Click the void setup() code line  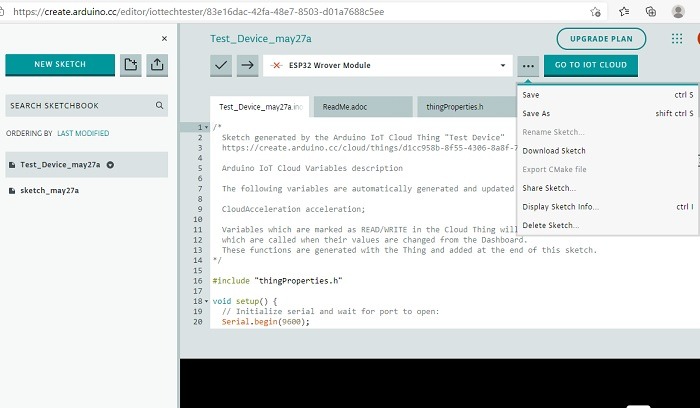click(x=245, y=301)
